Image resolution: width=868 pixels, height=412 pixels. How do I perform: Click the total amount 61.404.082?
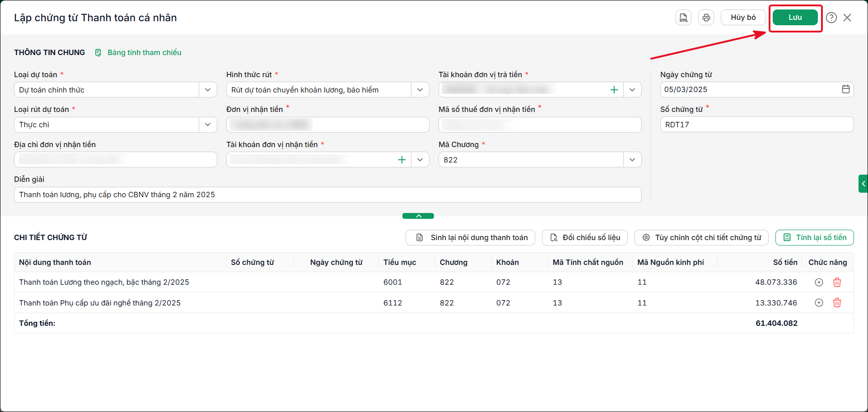(776, 323)
